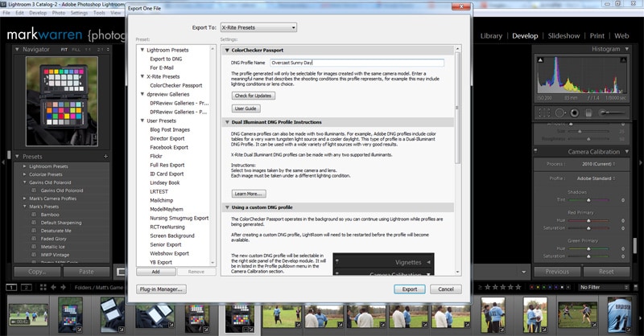Select the Spot Removal tool

(x=560, y=113)
